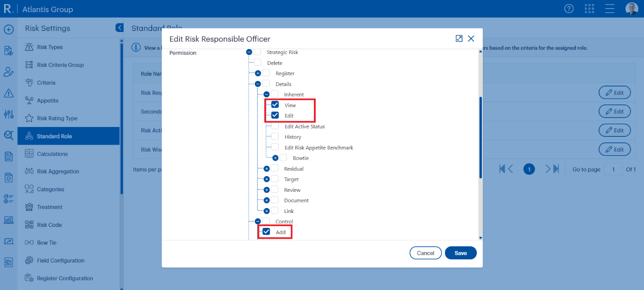This screenshot has width=644, height=290.
Task: Select page 1 in pagination
Action: [529, 169]
